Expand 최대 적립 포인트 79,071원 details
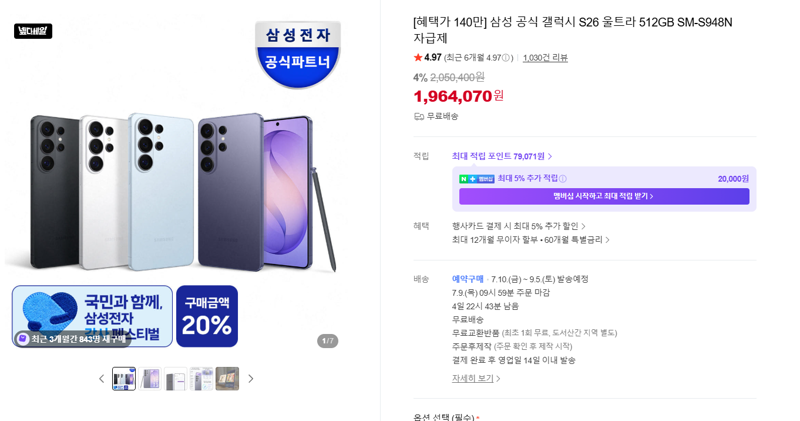The width and height of the screenshot is (800, 421). [x=502, y=156]
